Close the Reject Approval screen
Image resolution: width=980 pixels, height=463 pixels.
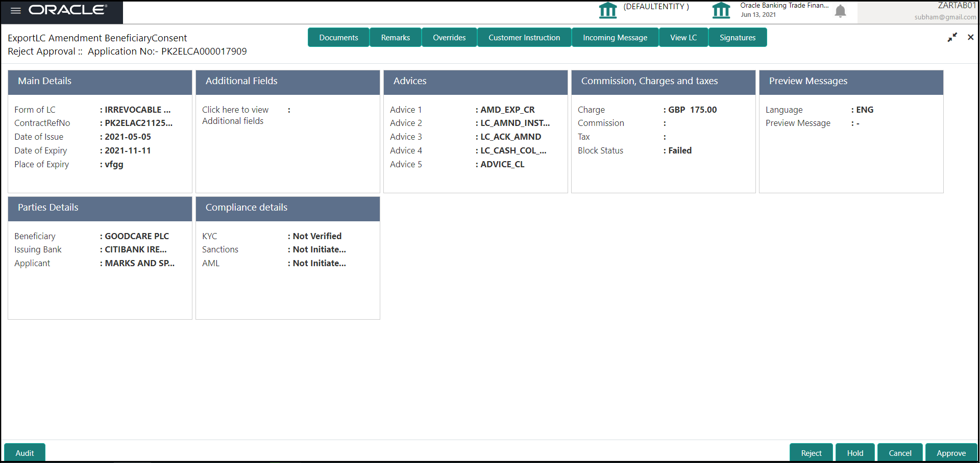(x=970, y=37)
